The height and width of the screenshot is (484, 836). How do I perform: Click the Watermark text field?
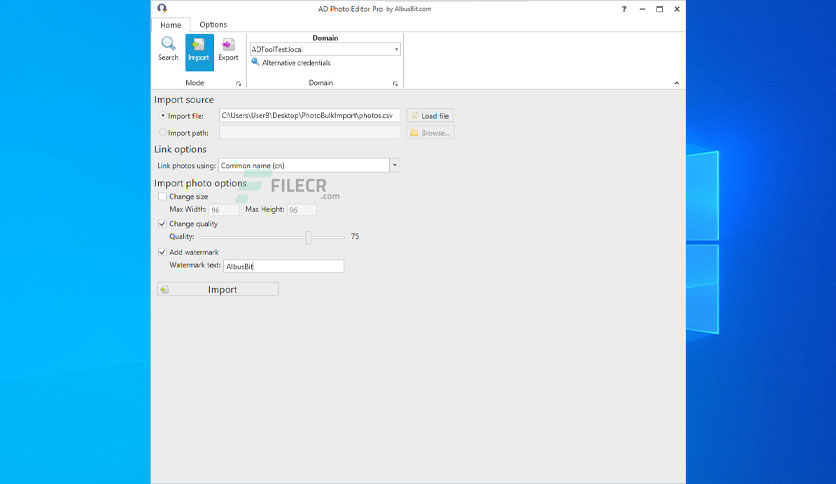[284, 266]
